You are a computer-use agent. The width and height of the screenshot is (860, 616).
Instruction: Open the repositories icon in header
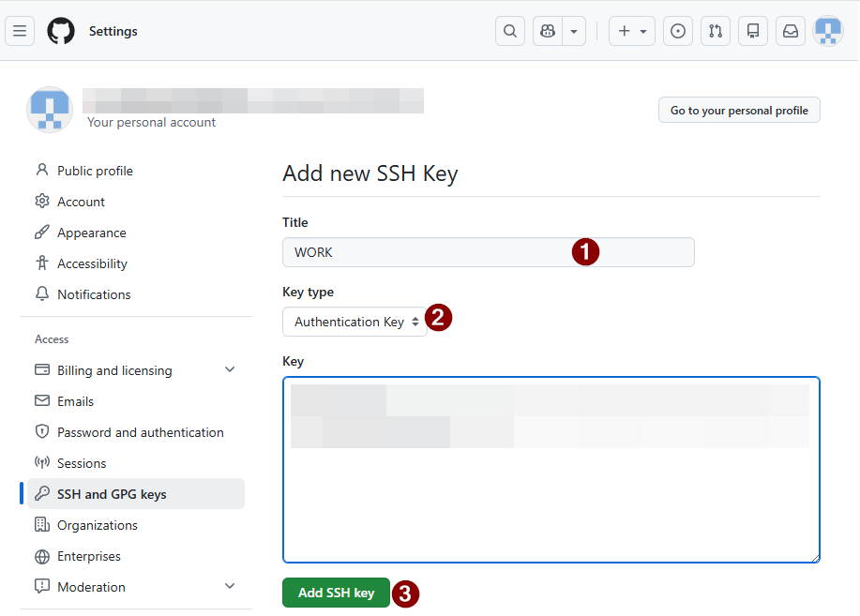pyautogui.click(x=753, y=31)
